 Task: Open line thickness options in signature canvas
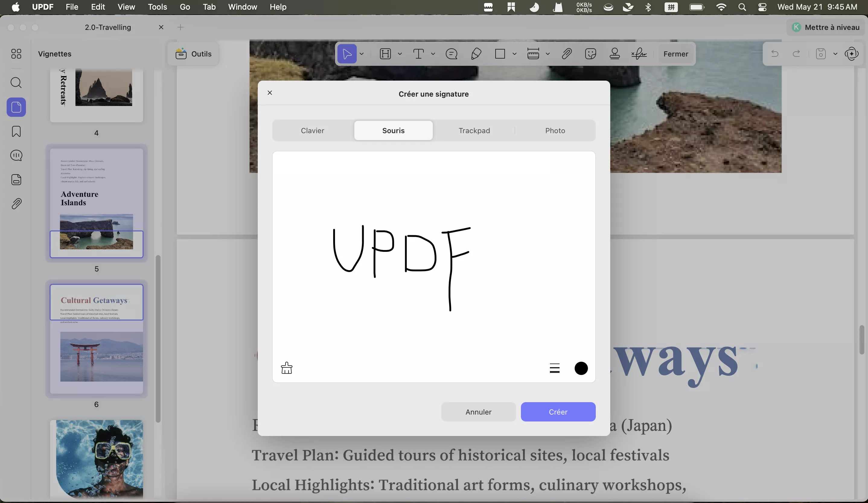pos(554,368)
